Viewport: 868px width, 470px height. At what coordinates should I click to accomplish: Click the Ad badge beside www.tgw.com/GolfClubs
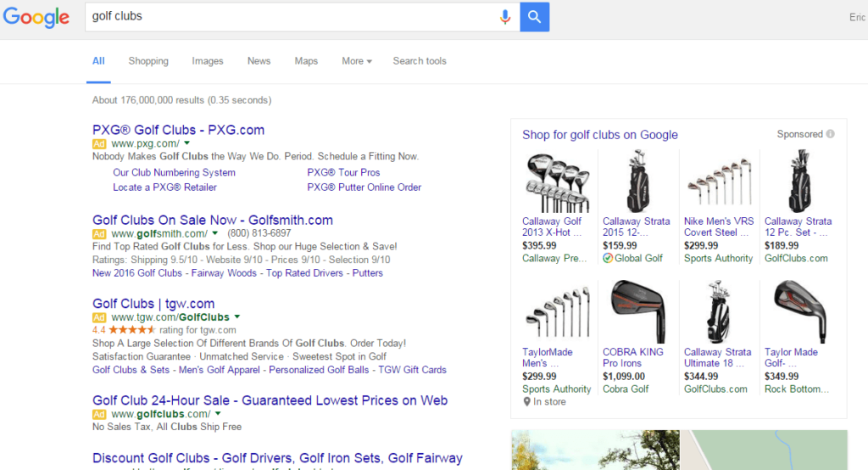pos(99,317)
